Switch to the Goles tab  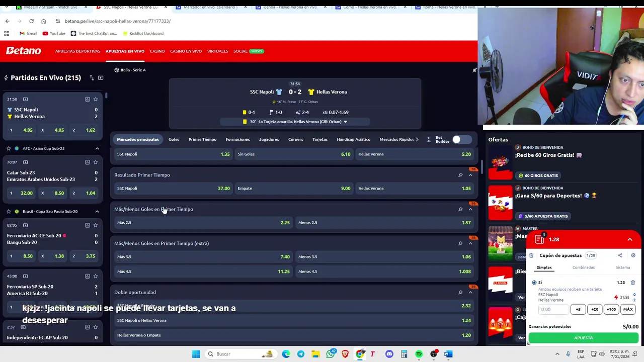pyautogui.click(x=174, y=139)
